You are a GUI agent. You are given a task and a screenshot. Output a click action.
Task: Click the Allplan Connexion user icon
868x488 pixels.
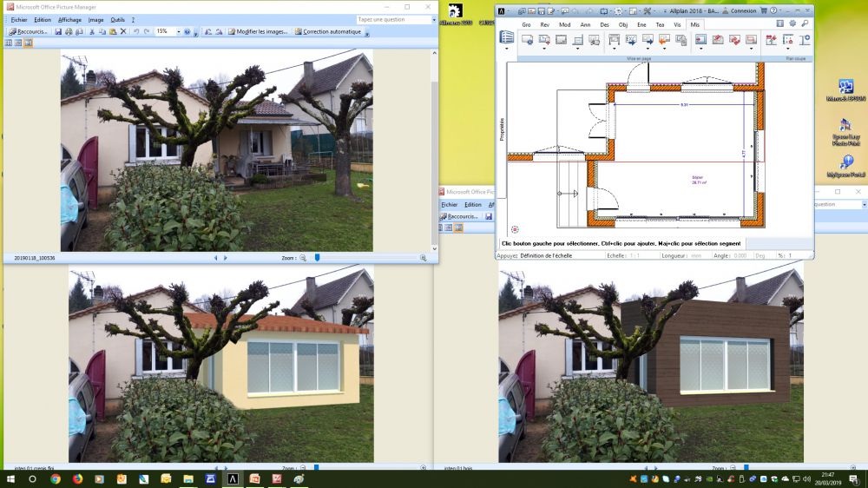point(725,11)
